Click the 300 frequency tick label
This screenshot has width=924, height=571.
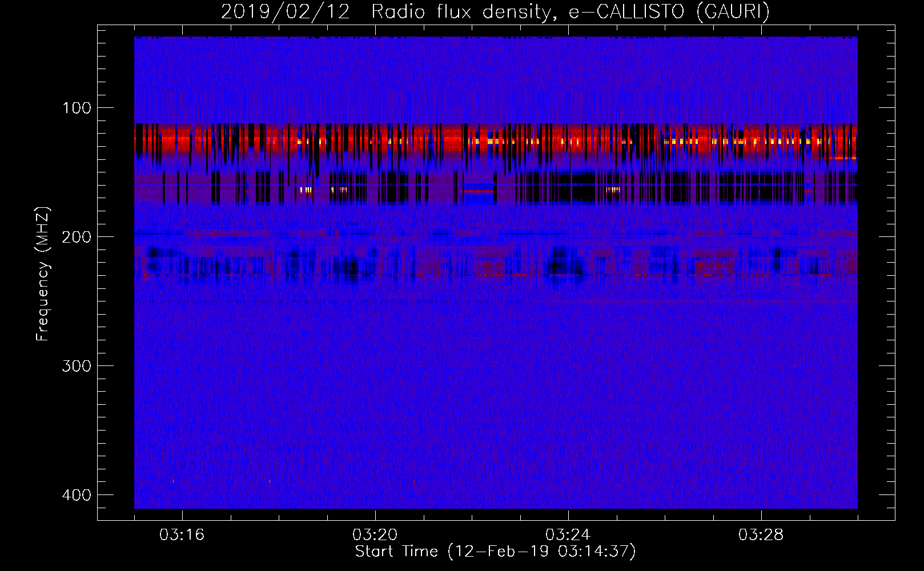(77, 366)
